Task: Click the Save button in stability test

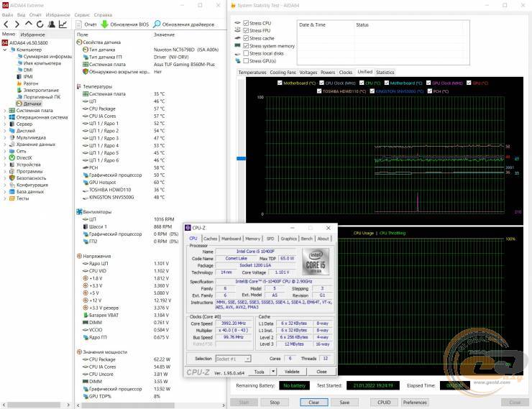Action: (344, 403)
